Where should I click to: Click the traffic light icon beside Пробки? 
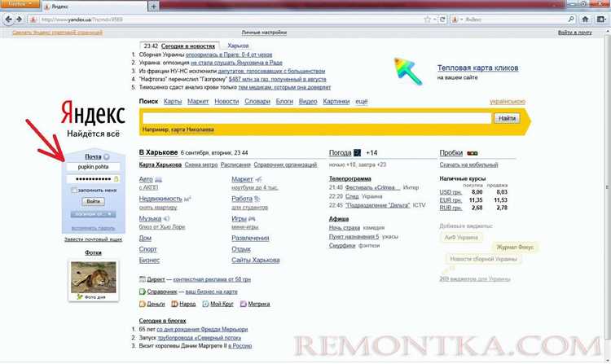coord(473,153)
